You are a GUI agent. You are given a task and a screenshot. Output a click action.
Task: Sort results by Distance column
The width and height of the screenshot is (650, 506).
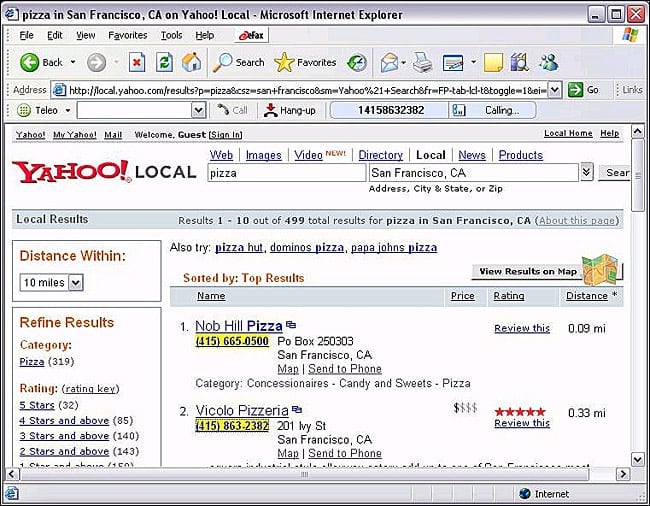click(587, 296)
